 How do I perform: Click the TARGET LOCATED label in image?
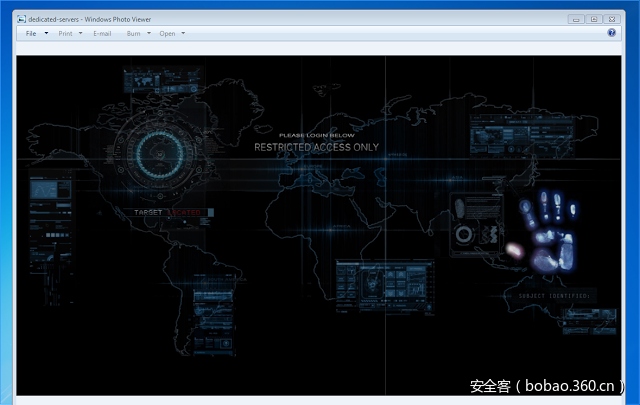169,212
